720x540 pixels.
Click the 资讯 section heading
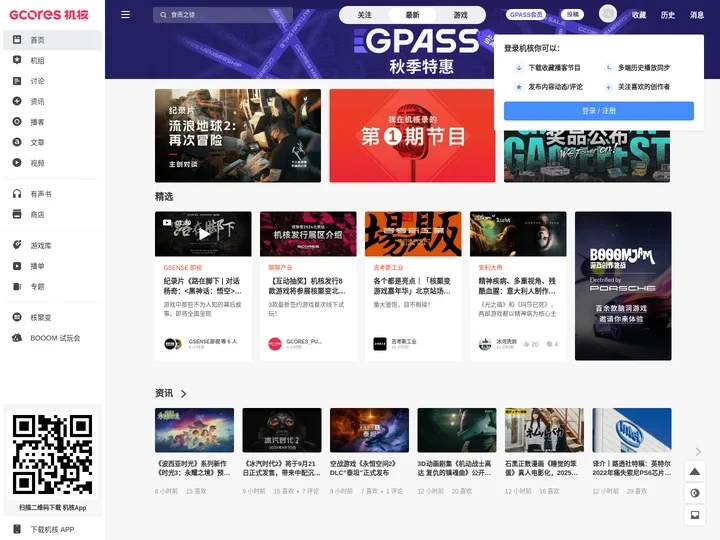[x=164, y=393]
